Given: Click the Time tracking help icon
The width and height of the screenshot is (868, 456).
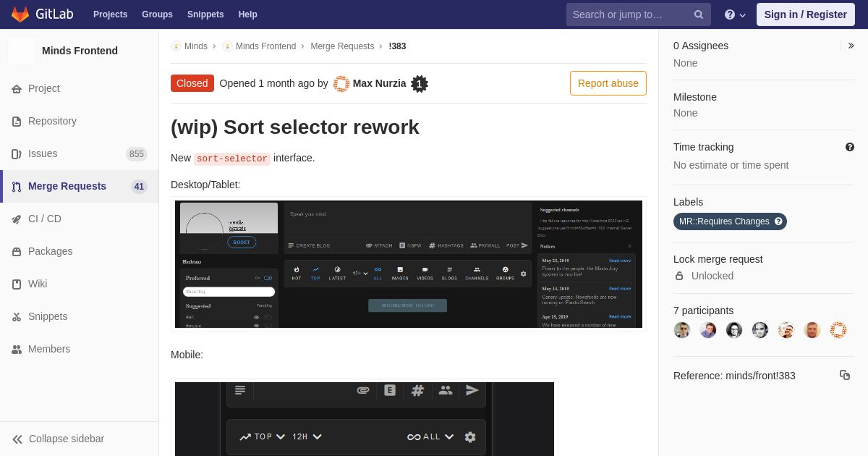Looking at the screenshot, I should [x=850, y=147].
